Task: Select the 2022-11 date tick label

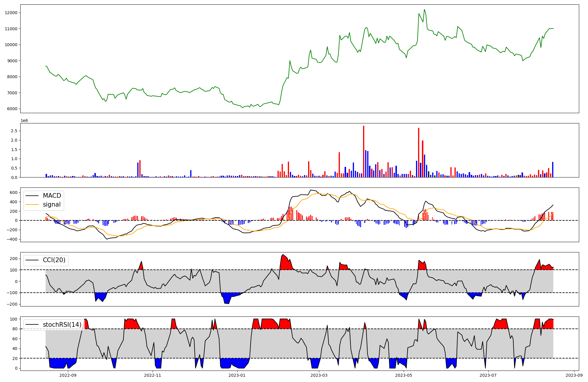Action: (x=153, y=375)
